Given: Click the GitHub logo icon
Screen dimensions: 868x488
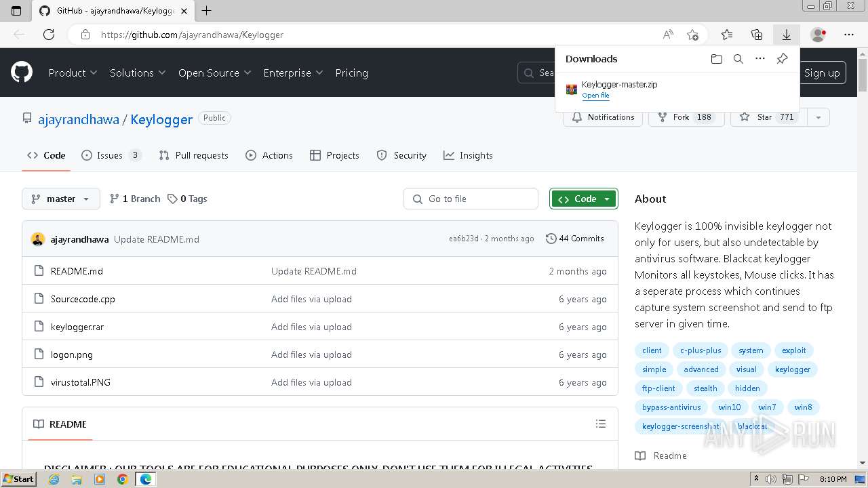Looking at the screenshot, I should [x=22, y=73].
